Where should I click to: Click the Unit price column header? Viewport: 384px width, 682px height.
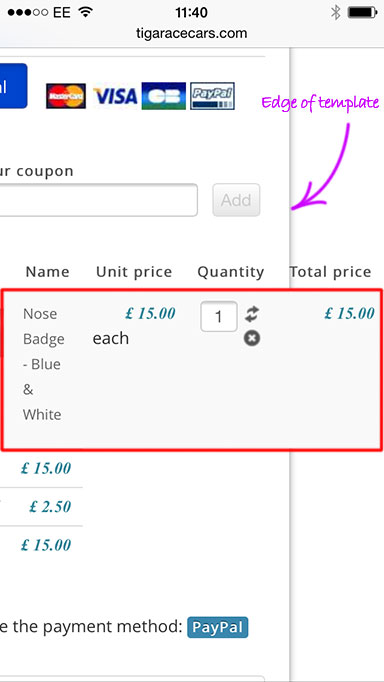[x=134, y=272]
